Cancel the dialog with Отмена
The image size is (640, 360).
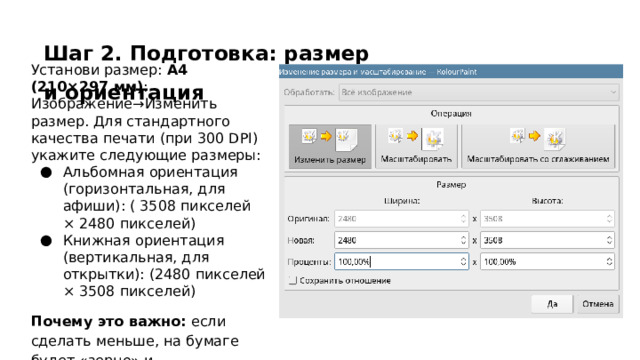pyautogui.click(x=598, y=304)
